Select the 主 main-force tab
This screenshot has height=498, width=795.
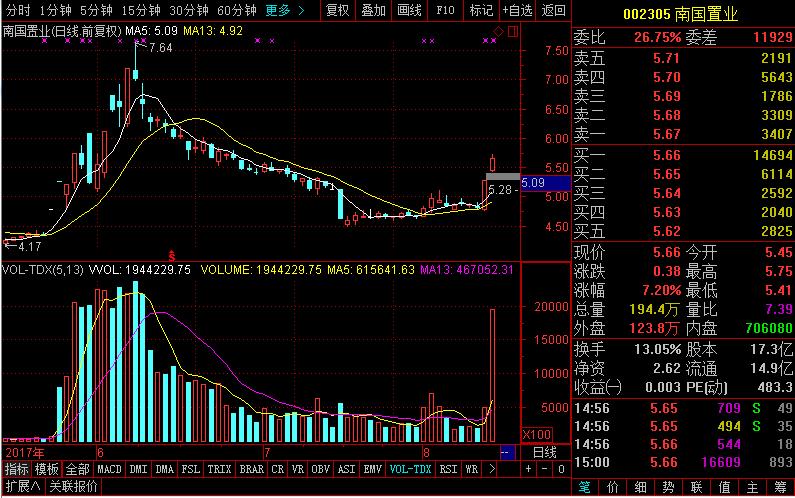click(x=752, y=487)
